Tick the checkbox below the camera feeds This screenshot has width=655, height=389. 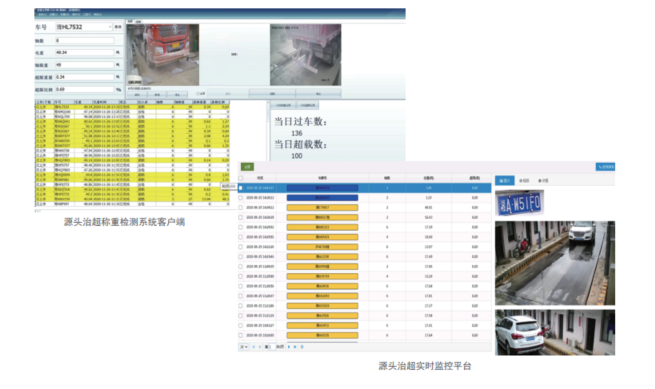point(198,94)
